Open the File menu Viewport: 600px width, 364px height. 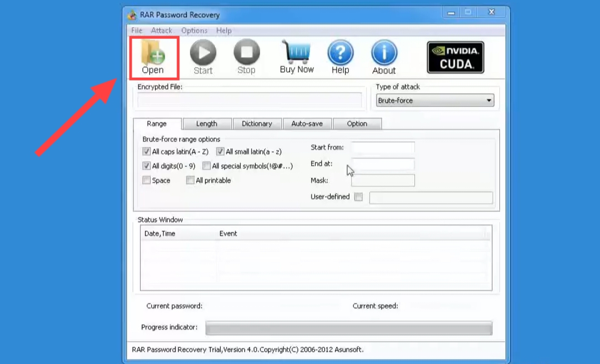tap(137, 31)
